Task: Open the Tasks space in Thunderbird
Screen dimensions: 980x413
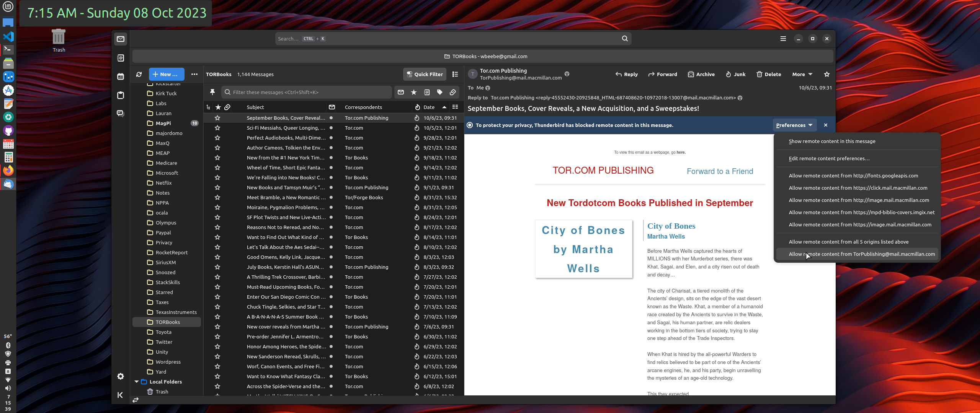Action: 121,95
